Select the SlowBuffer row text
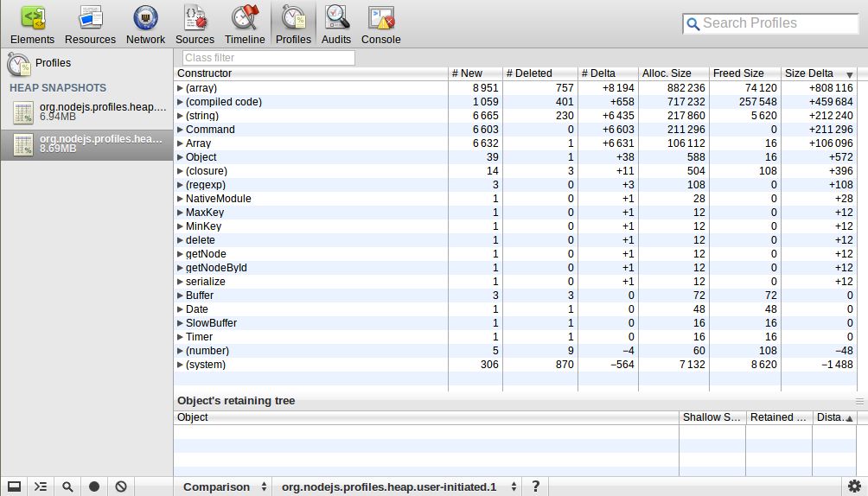Viewport: 868px width, 496px height. click(211, 323)
